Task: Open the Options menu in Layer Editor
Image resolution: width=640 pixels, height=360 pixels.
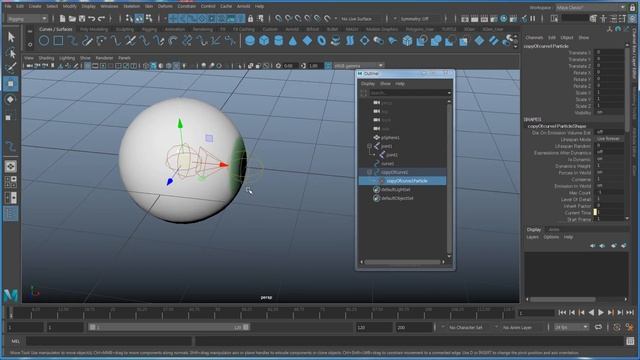Action: [x=551, y=237]
